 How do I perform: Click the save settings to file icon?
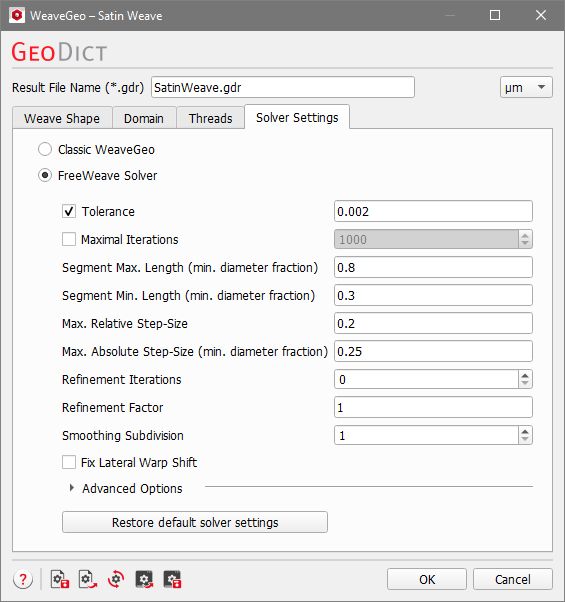point(60,579)
